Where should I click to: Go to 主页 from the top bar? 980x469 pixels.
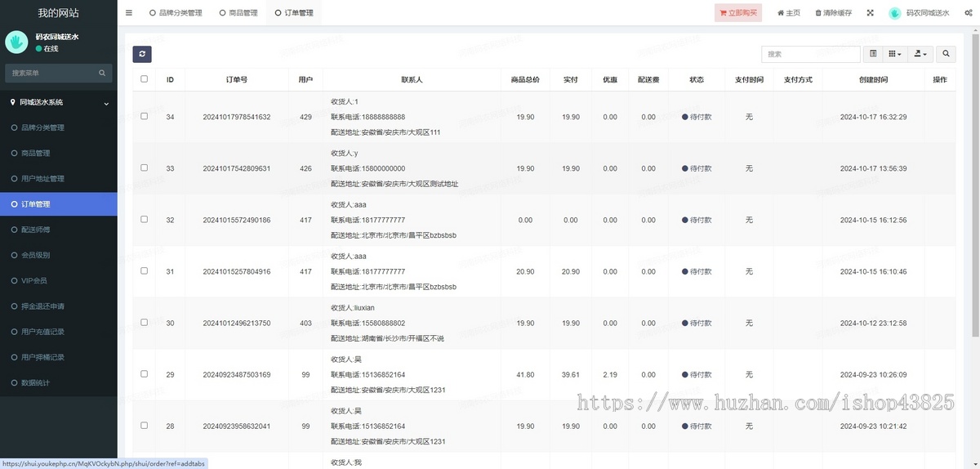coord(789,13)
